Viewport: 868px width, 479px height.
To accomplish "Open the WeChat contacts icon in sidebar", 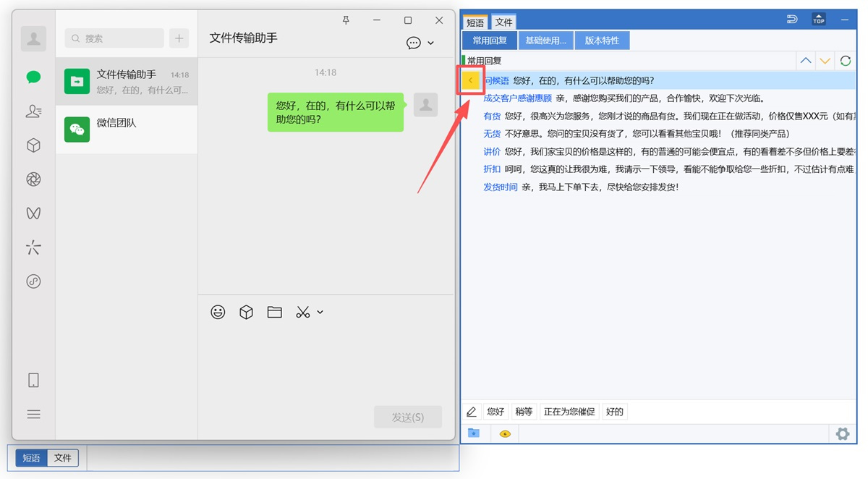I will pos(33,111).
